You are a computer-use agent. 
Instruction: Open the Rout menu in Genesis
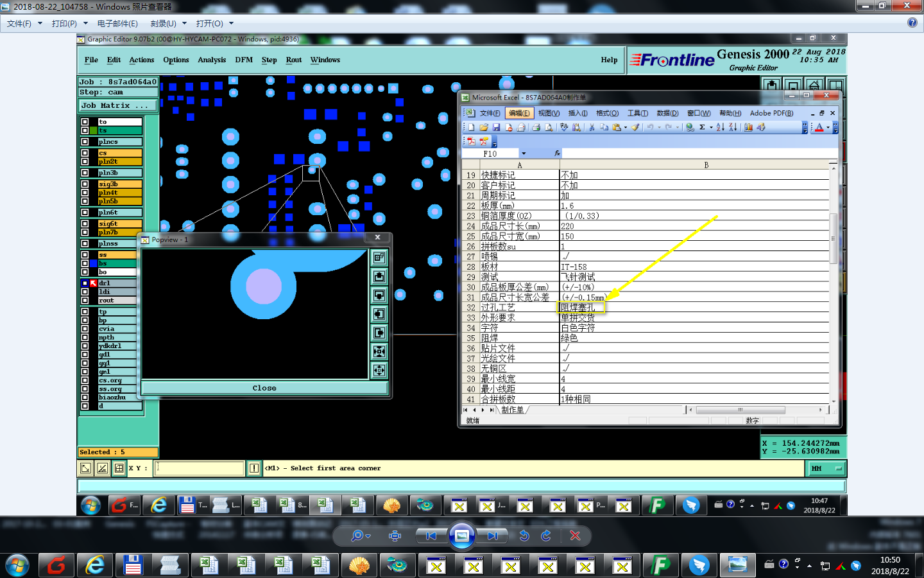coord(294,60)
